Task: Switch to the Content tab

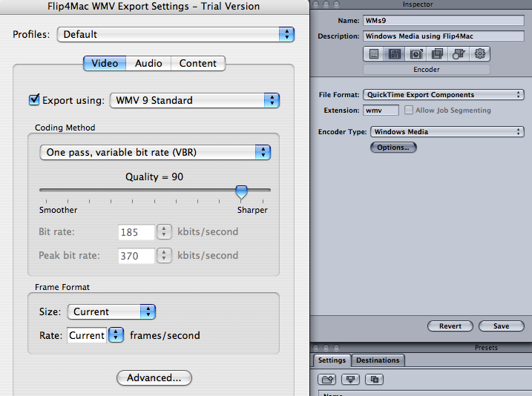Action: point(198,63)
